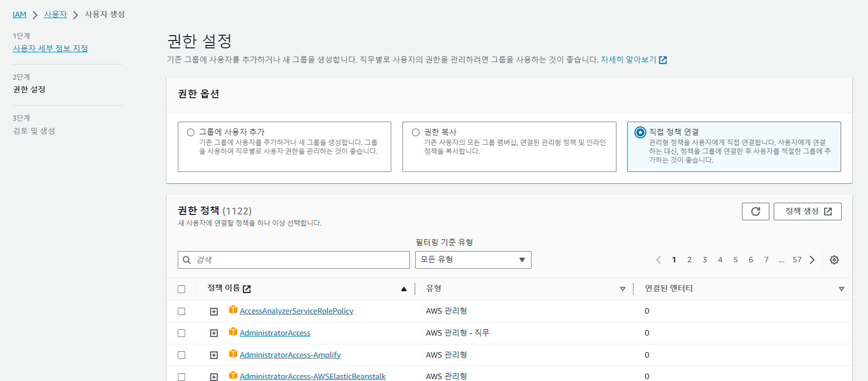Image resolution: width=868 pixels, height=381 pixels.
Task: Expand AdministratorAccess-AWSElasticBeanstalk row details
Action: point(214,377)
